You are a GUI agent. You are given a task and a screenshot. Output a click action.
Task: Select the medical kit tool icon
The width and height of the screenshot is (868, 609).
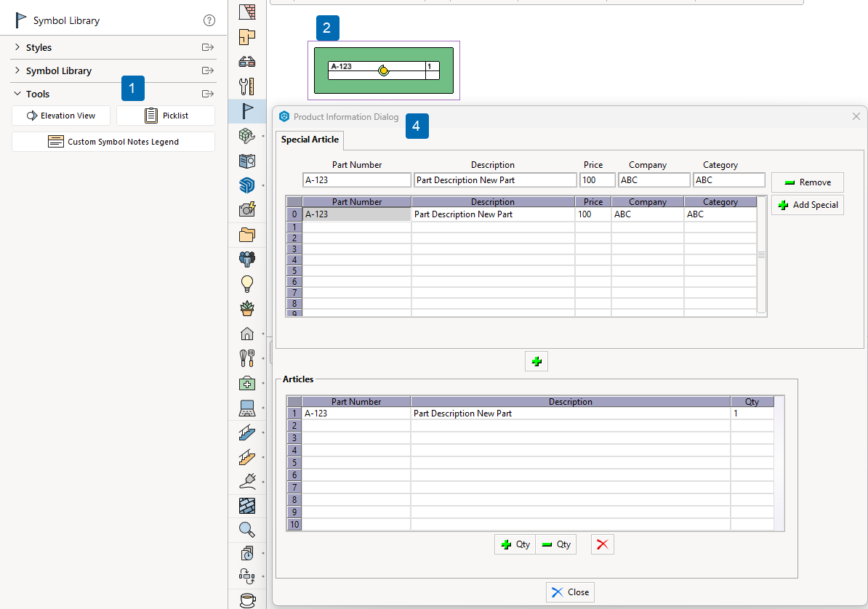coord(247,383)
